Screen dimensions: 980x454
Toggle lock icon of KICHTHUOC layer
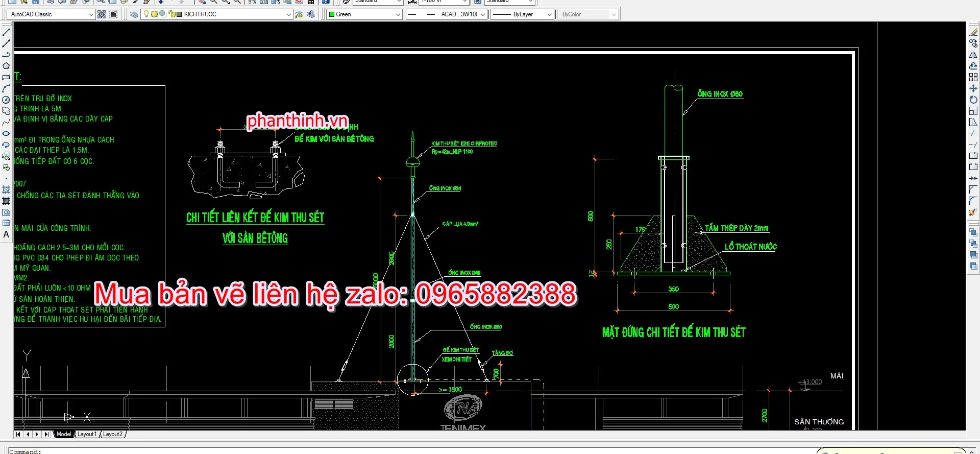(171, 14)
